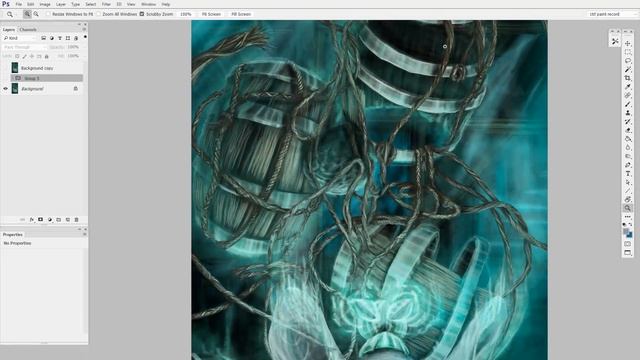Toggle adjustment layer filter
Screen dimensions: 640x360
tap(51, 38)
